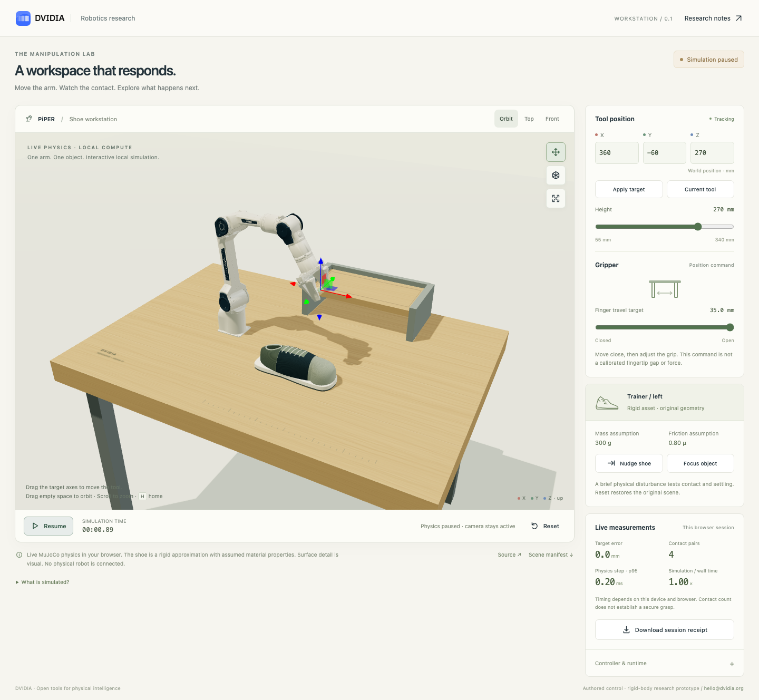
Task: Click the red X-axis arrow gizmo
Action: [348, 296]
